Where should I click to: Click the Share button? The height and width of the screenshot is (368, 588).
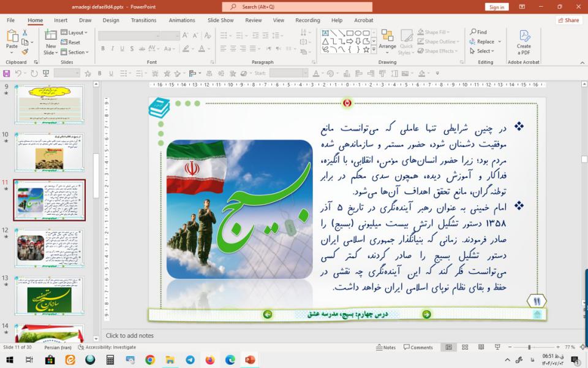pos(569,20)
